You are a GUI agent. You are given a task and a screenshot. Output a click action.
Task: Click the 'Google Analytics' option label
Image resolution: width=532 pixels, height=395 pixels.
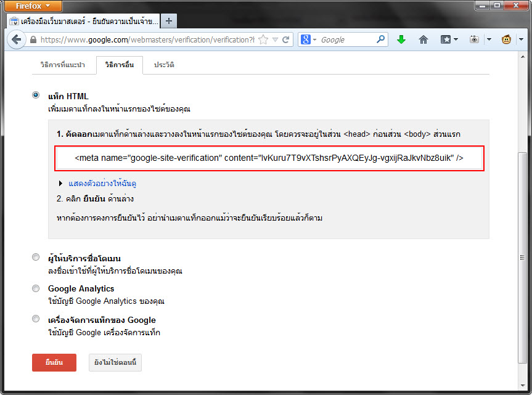[x=81, y=288]
